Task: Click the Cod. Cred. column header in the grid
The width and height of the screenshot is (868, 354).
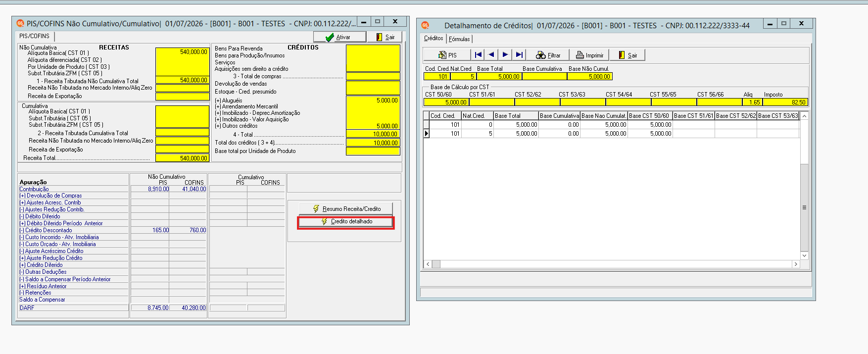Action: click(445, 116)
